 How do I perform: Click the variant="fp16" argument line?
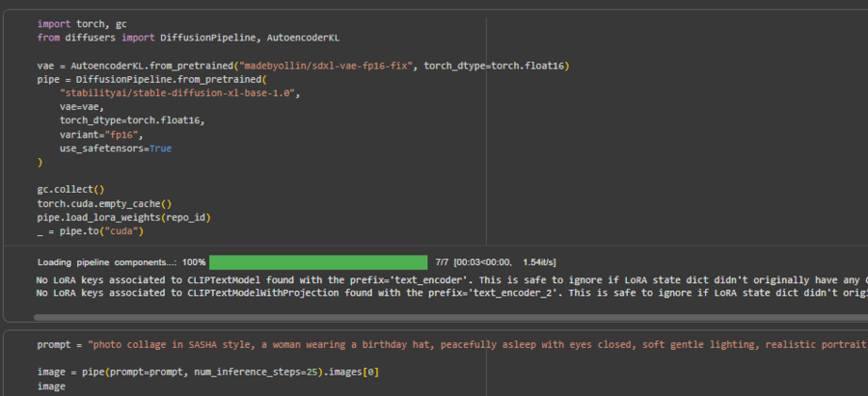101,135
